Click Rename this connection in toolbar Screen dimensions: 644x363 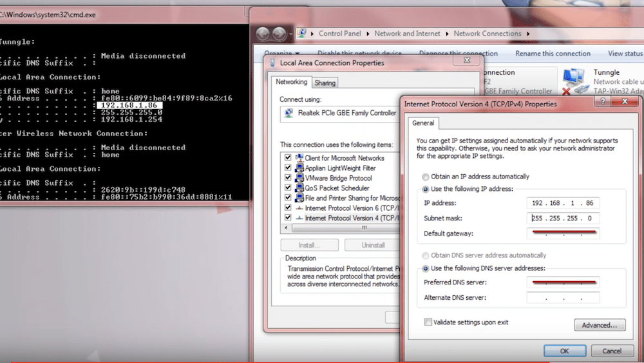coord(553,54)
